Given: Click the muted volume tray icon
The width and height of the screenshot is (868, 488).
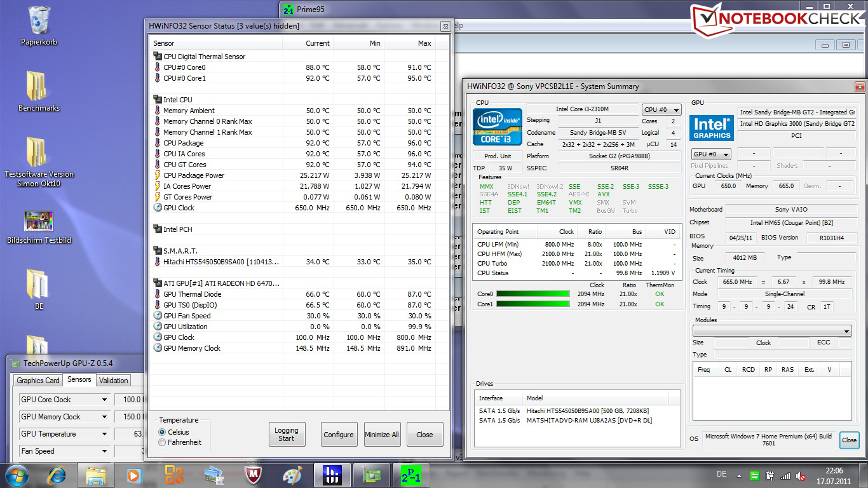Looking at the screenshot, I should point(800,476).
